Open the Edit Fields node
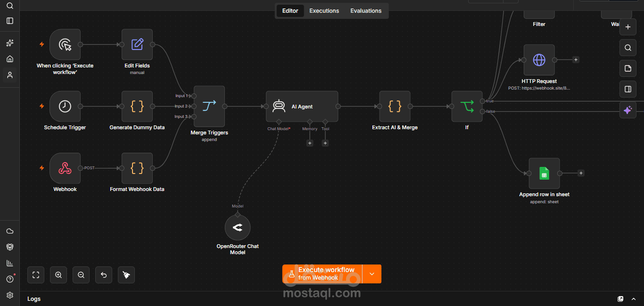The image size is (644, 306). [x=137, y=45]
